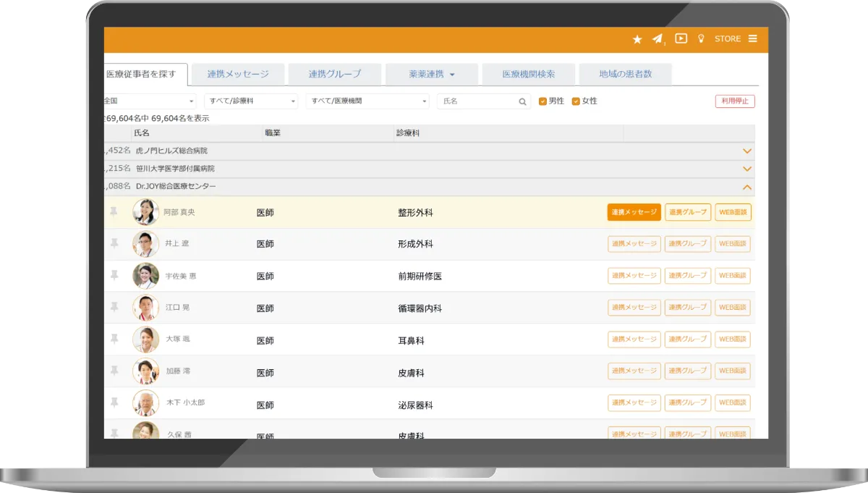Click 連携グループ button for 木下 小太郎

pyautogui.click(x=688, y=403)
